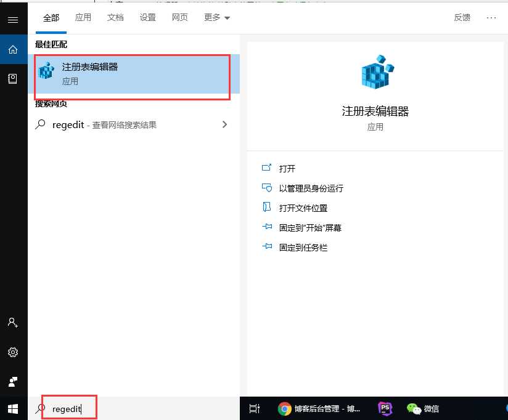Open 微信 WeChat from the taskbar

click(x=423, y=409)
